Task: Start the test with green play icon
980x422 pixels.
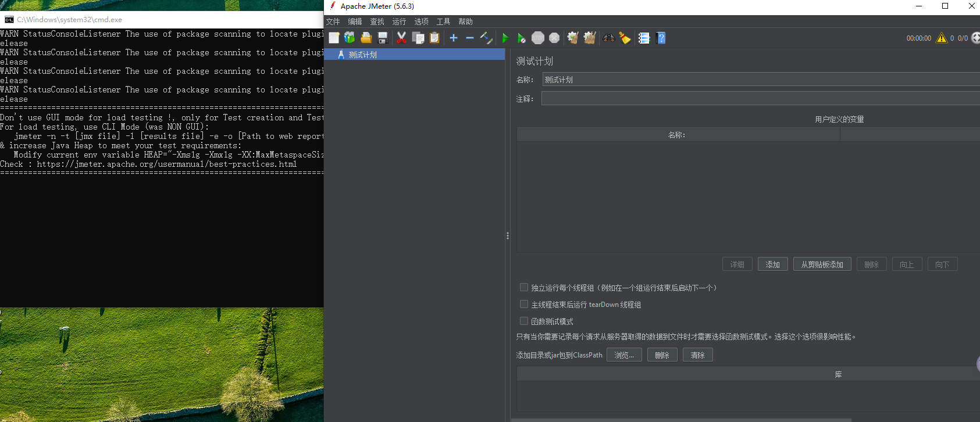Action: 505,38
